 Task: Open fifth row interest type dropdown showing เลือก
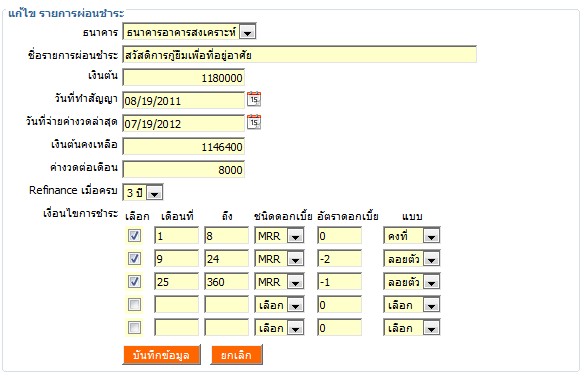279,328
